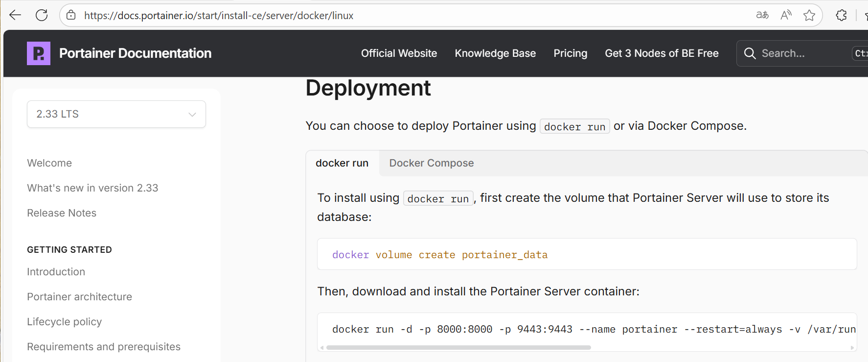Click the Portainer logo icon
This screenshot has height=362, width=868.
tap(39, 53)
